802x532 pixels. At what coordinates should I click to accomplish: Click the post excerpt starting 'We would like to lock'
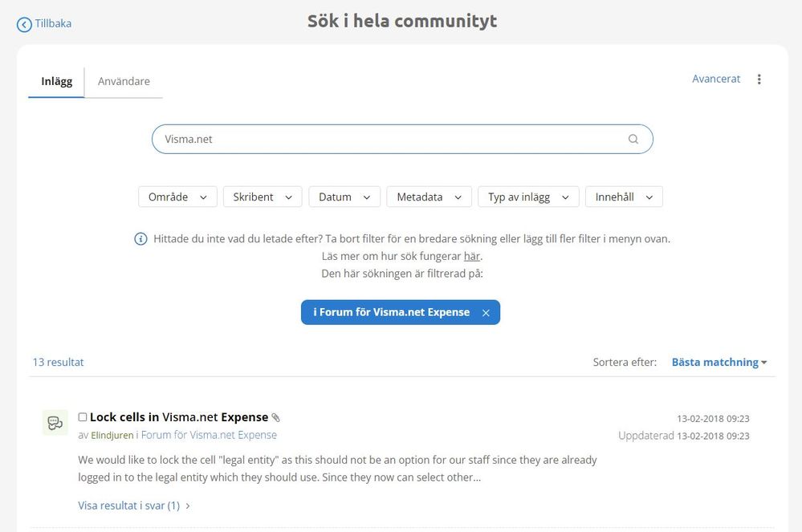click(x=337, y=469)
